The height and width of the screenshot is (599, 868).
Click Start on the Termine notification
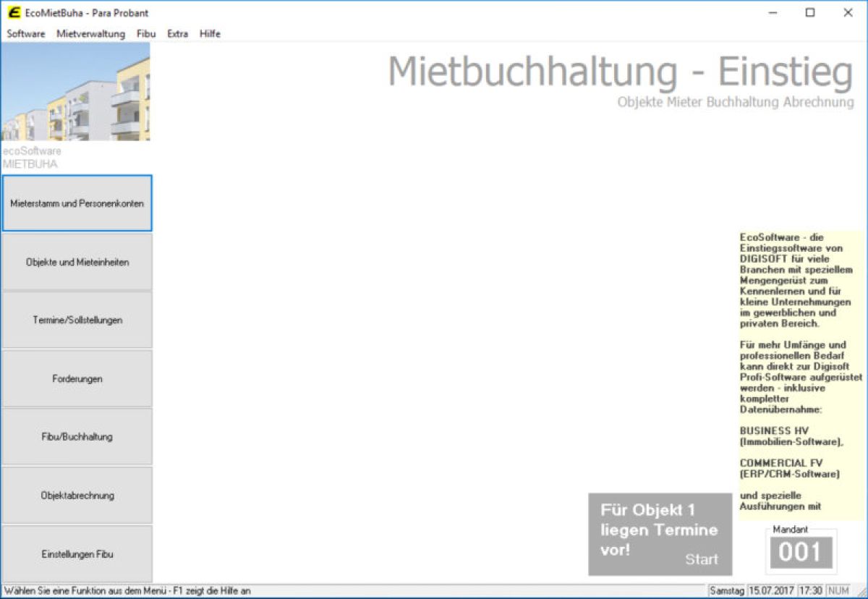click(701, 559)
